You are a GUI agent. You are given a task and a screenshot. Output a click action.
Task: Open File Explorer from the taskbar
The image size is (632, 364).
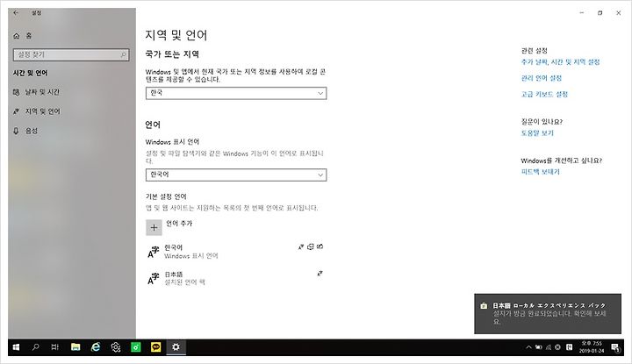(75, 347)
